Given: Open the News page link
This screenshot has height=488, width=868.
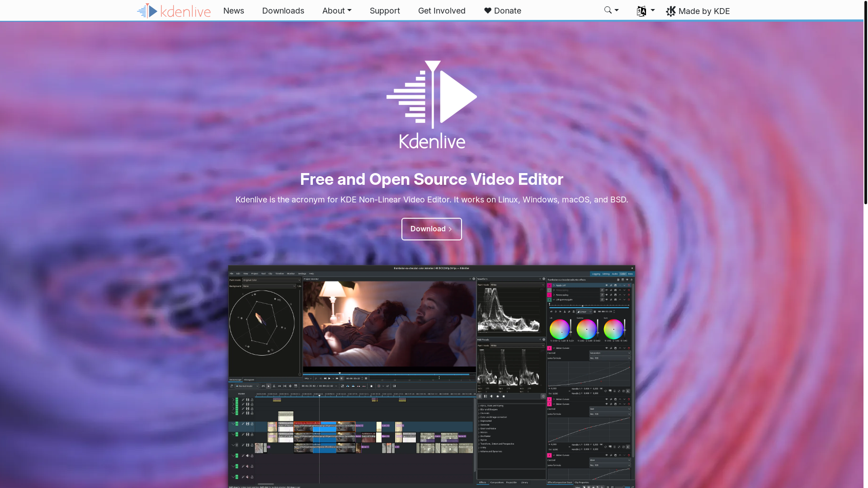Looking at the screenshot, I should click(234, 11).
